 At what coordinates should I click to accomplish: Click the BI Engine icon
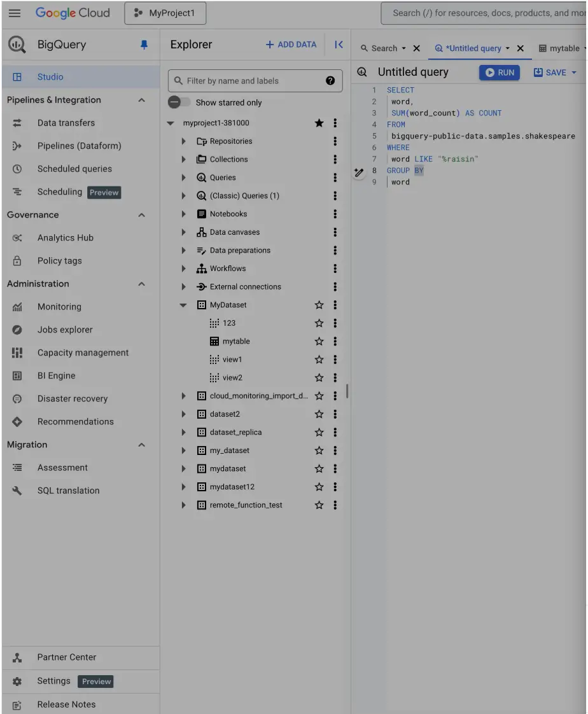pos(17,375)
